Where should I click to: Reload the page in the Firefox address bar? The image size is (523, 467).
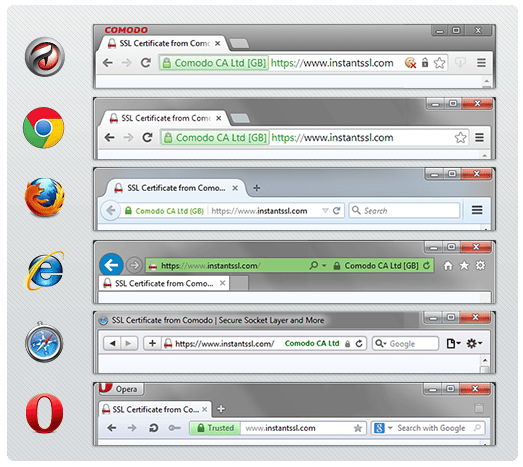tap(337, 210)
